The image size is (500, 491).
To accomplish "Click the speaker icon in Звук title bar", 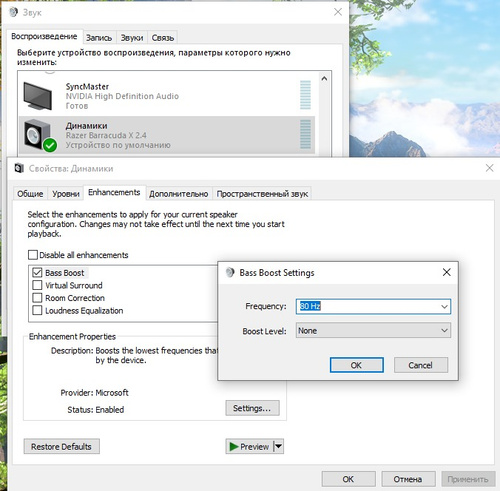I will click(13, 12).
